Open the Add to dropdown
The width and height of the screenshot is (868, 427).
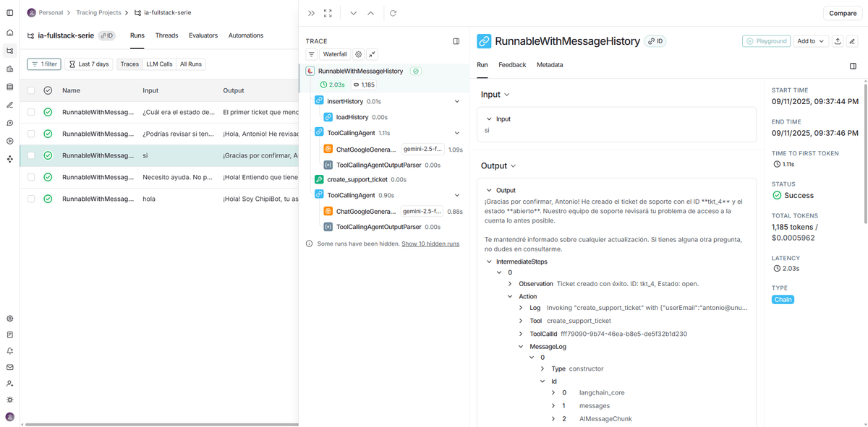coord(810,41)
